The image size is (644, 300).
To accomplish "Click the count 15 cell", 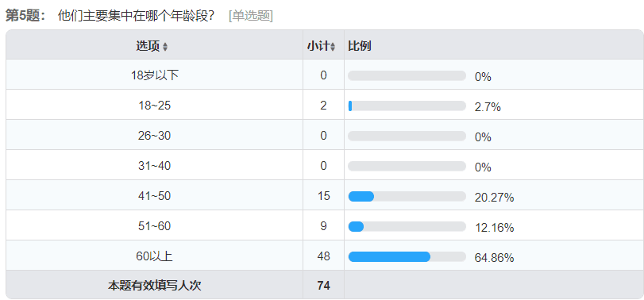I will click(x=324, y=196).
